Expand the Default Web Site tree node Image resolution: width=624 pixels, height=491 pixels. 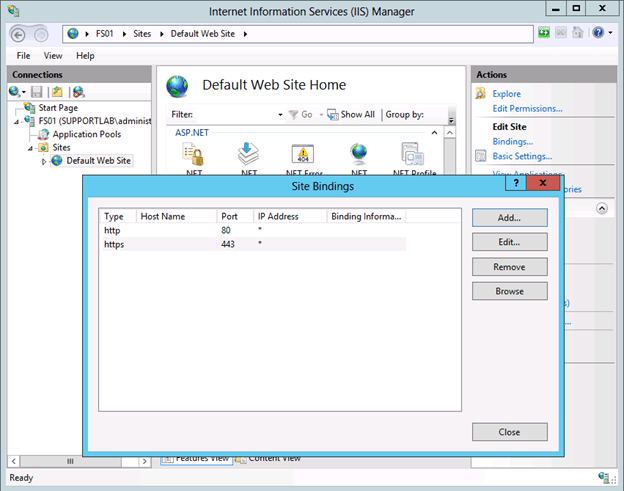click(44, 162)
